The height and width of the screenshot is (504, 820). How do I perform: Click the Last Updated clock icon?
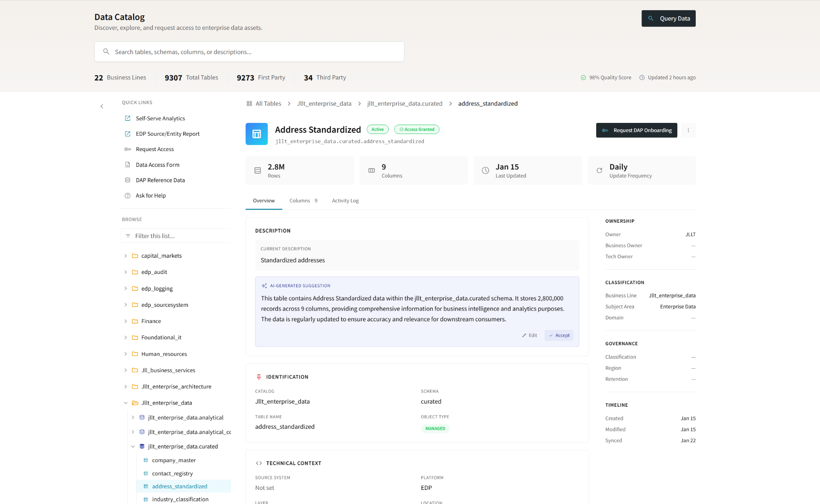tap(485, 170)
